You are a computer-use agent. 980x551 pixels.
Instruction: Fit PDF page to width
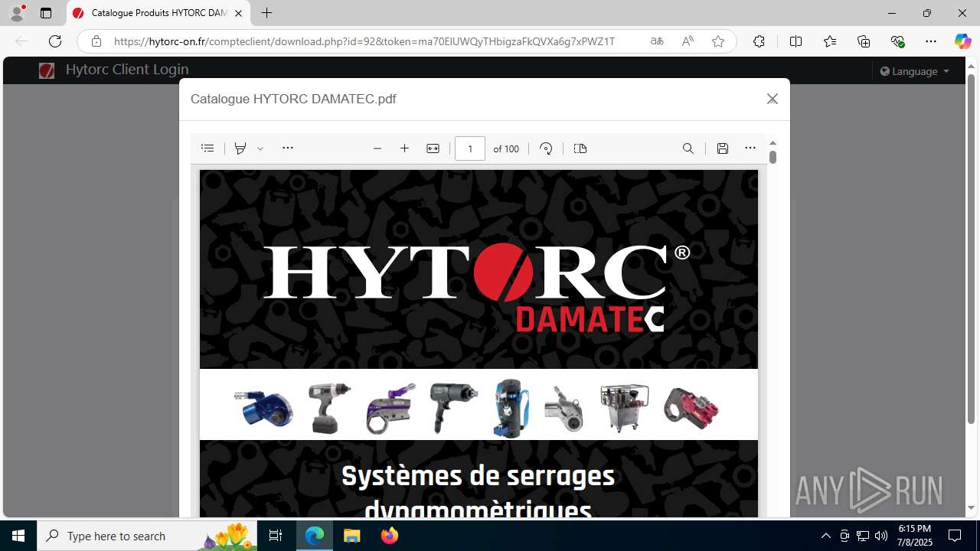(x=433, y=148)
